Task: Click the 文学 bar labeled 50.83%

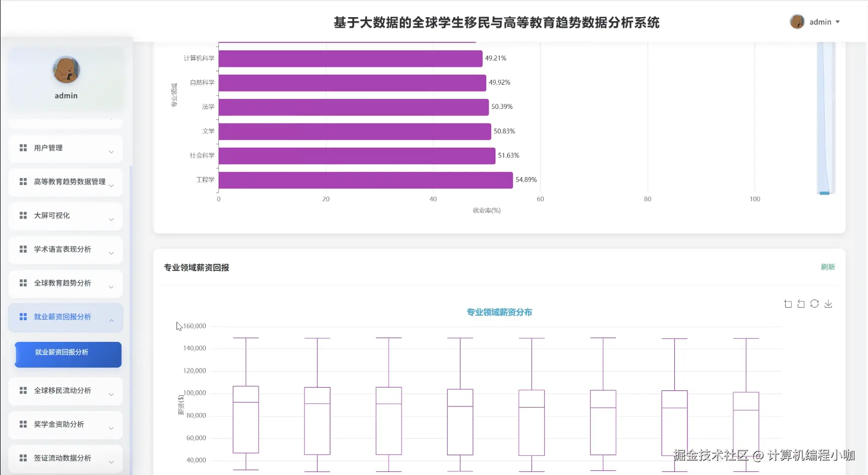Action: [x=355, y=132]
